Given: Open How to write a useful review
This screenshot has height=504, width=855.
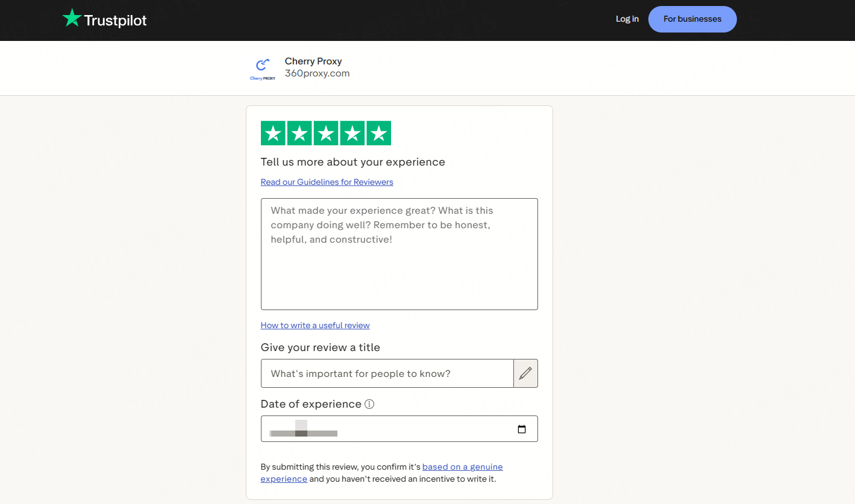Looking at the screenshot, I should point(315,325).
